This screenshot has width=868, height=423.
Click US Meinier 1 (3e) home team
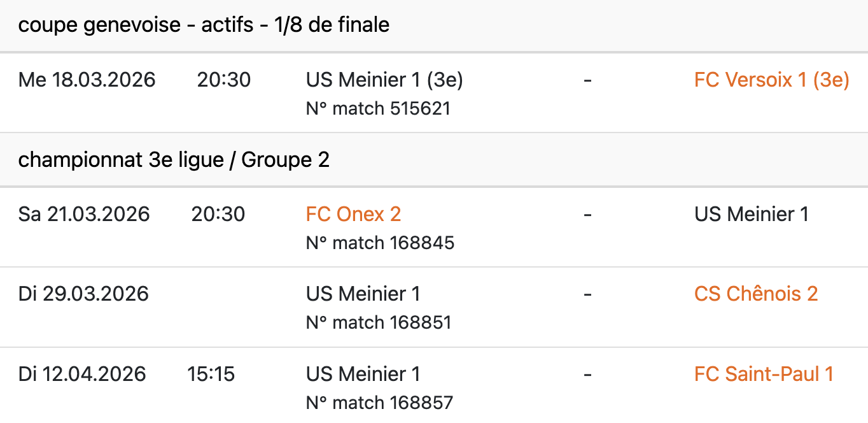coord(384,80)
